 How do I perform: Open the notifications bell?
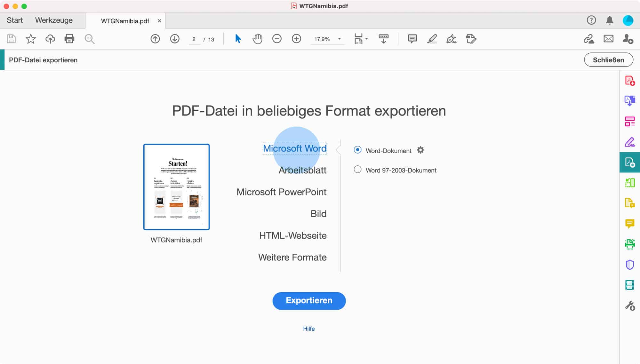click(x=610, y=20)
